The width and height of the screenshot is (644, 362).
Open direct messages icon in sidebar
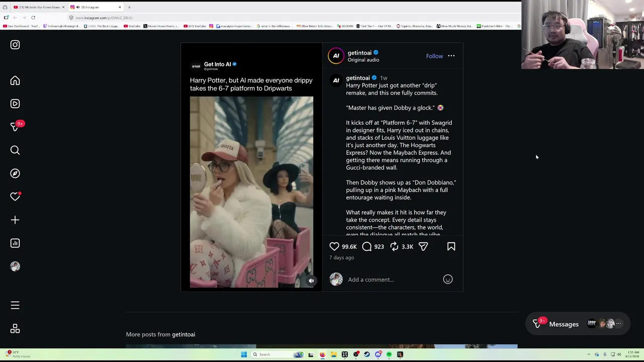(15, 127)
